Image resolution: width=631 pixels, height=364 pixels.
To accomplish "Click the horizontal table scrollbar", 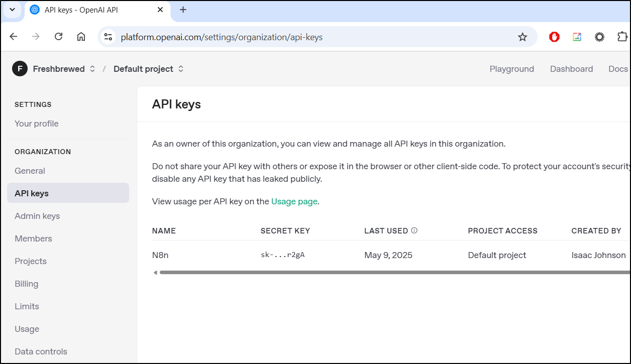I will (x=395, y=273).
